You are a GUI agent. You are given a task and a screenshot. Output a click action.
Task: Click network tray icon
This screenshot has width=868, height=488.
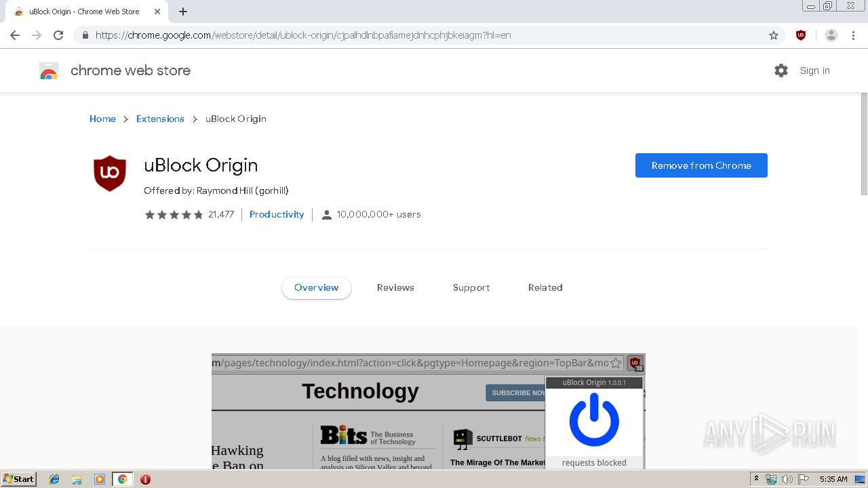(x=771, y=479)
